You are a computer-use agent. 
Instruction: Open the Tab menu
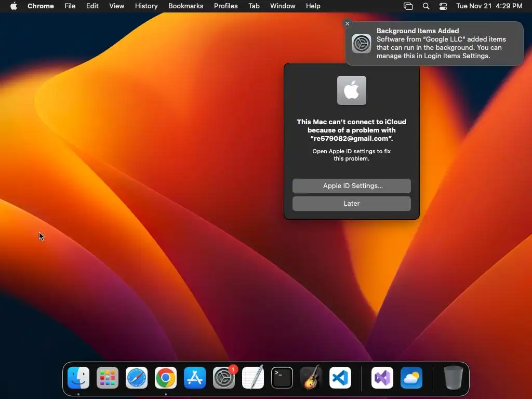pyautogui.click(x=254, y=6)
